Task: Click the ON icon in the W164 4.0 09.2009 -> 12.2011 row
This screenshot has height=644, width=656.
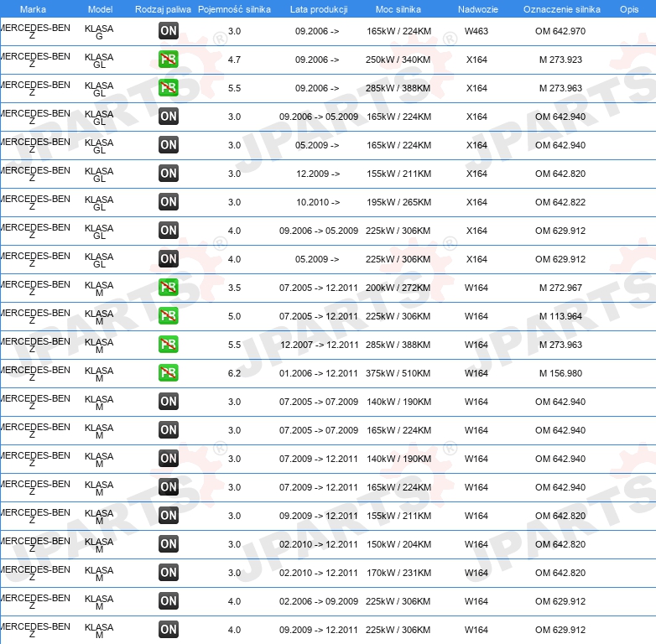Action: [169, 630]
